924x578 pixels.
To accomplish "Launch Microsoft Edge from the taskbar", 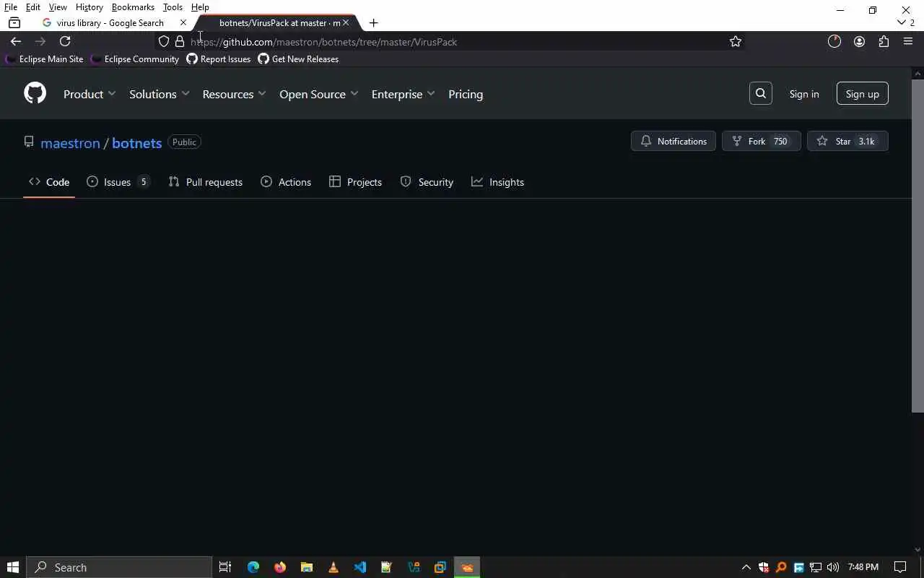I will click(253, 567).
